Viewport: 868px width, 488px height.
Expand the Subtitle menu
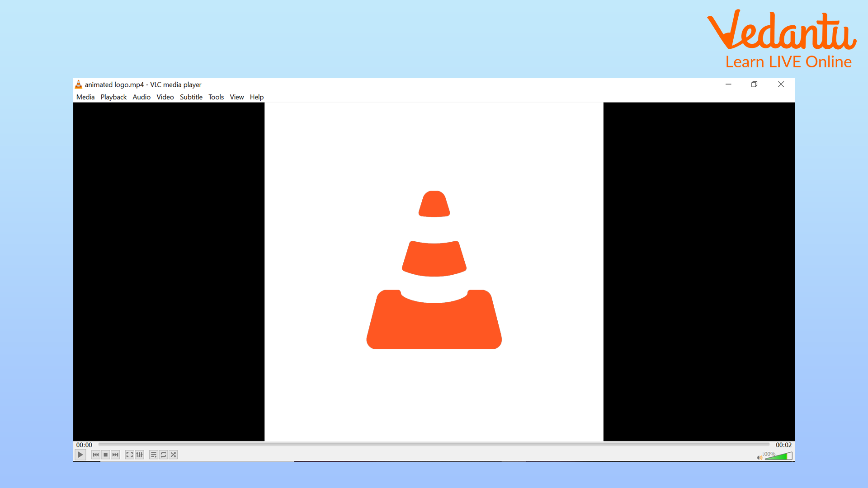click(x=191, y=97)
